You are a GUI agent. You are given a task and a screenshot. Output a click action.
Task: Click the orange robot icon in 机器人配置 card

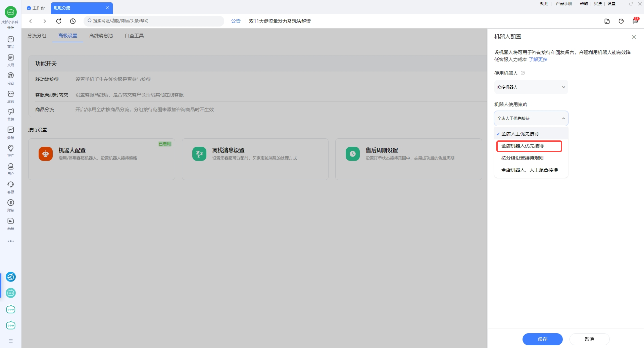(46, 154)
